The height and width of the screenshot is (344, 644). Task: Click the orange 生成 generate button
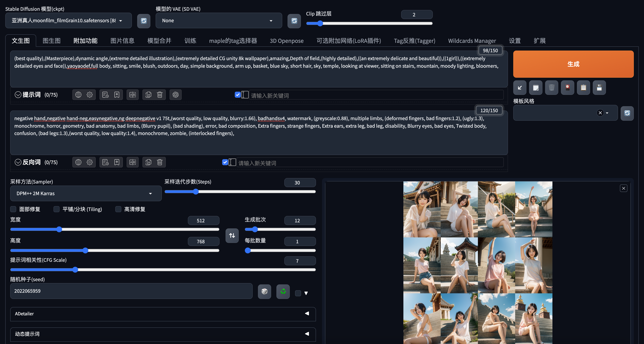click(x=573, y=64)
